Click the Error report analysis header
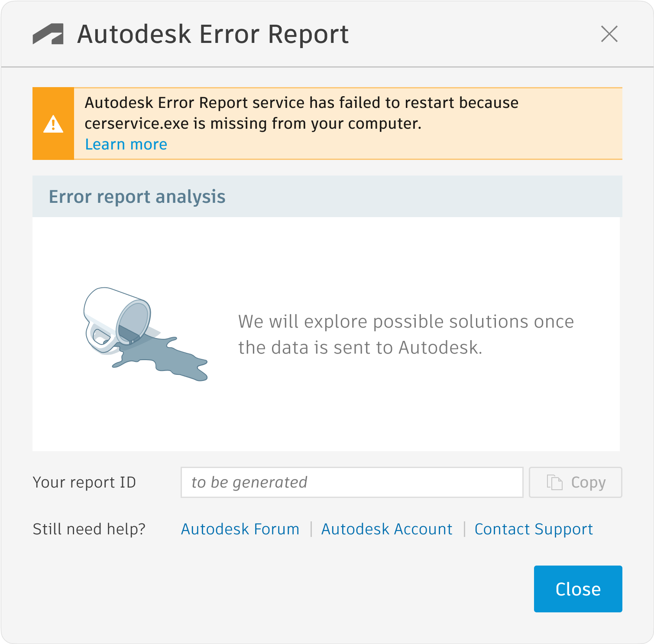Viewport: 654px width, 644px height. (137, 196)
